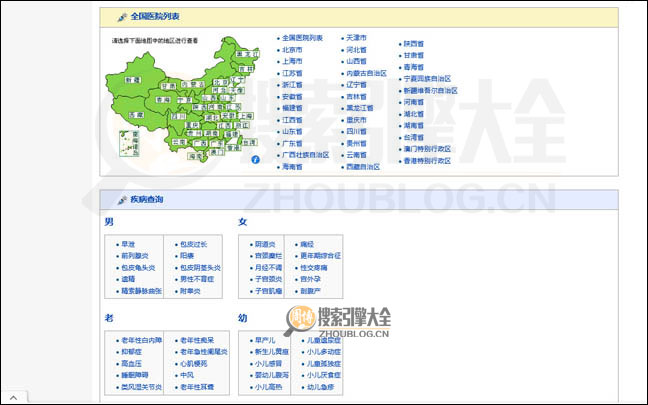Screen dimensions: 648x405
Task: Select the 小儿厌食症 link
Action: point(324,375)
